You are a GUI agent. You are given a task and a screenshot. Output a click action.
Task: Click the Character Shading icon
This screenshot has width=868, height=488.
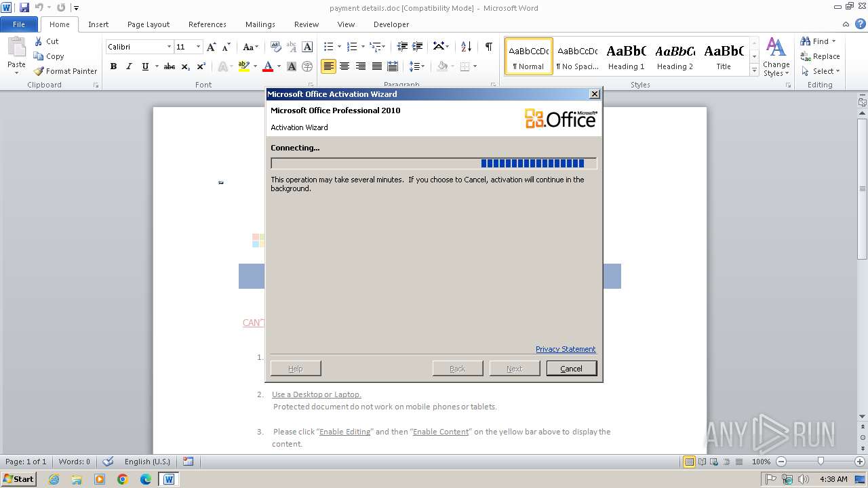point(292,66)
